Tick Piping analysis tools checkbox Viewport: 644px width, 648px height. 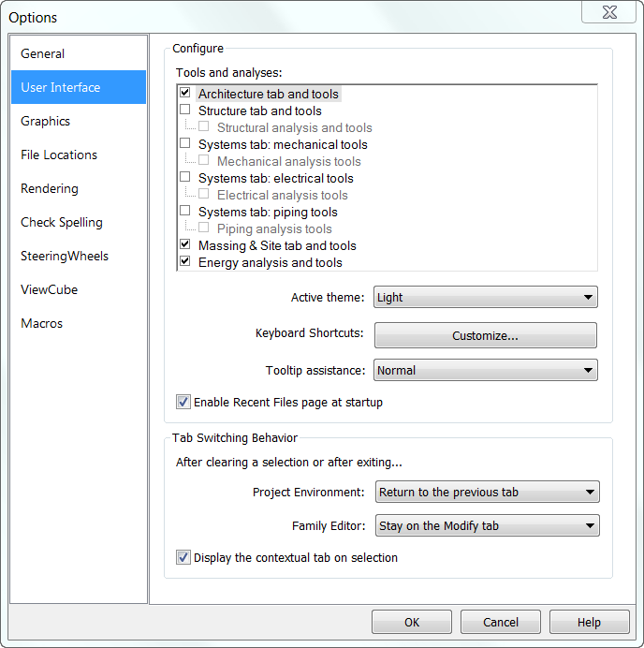(203, 228)
